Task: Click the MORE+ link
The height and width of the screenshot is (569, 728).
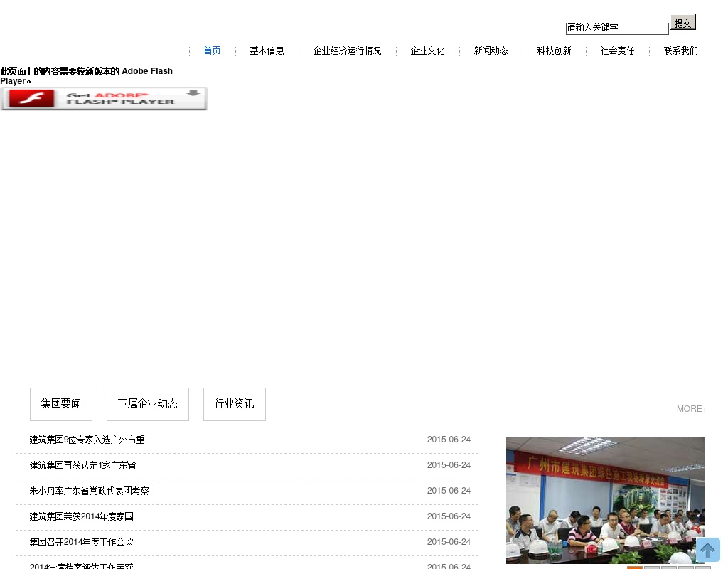Action: tap(691, 409)
